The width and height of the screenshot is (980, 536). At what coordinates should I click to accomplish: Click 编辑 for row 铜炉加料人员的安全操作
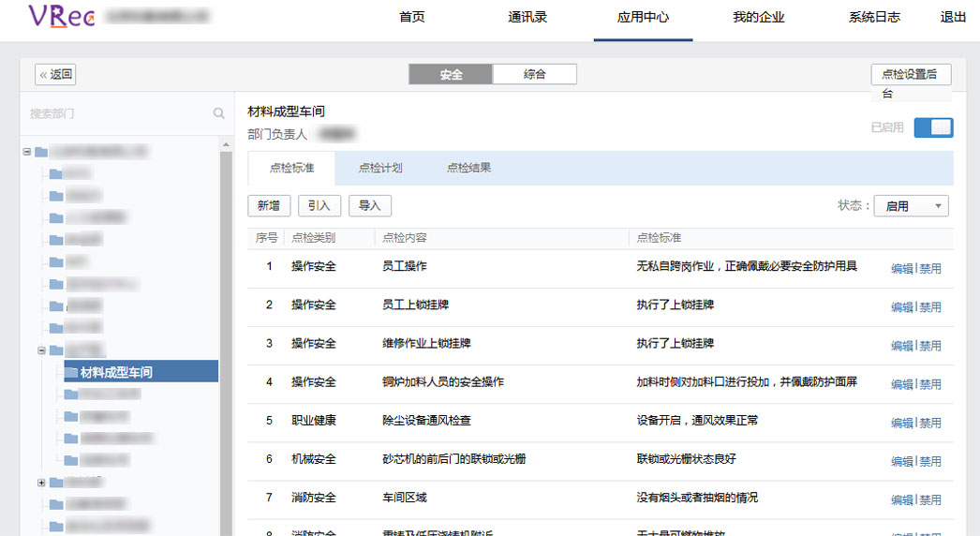(x=902, y=384)
